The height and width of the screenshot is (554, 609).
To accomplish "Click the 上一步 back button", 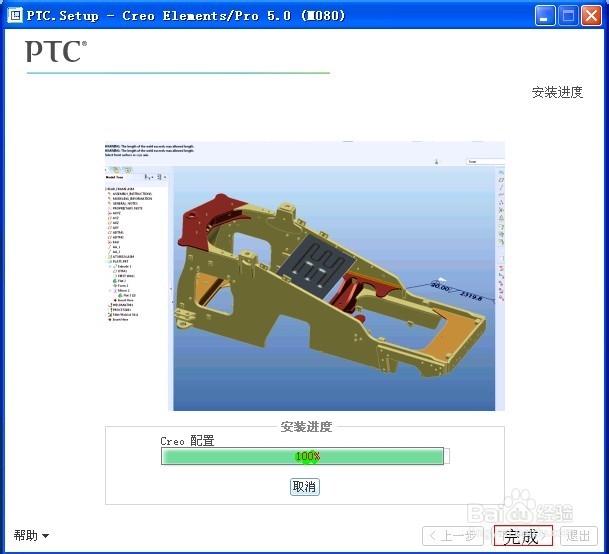I will [x=453, y=536].
